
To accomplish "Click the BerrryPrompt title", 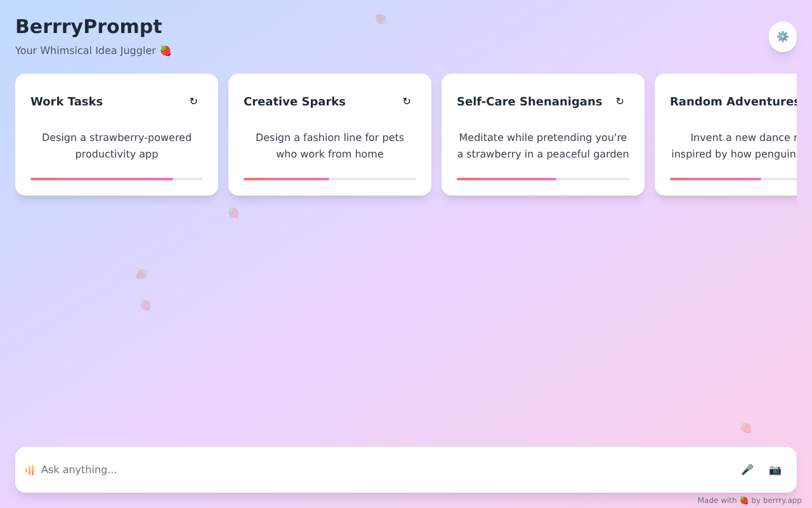I will click(89, 27).
